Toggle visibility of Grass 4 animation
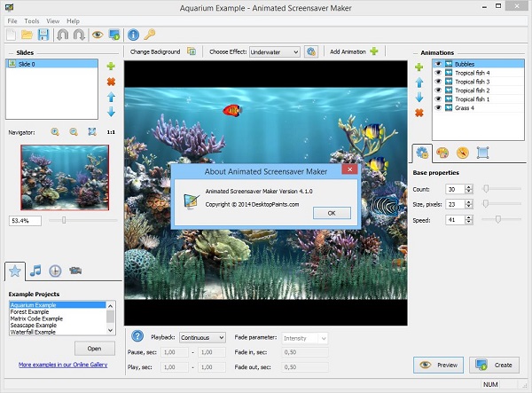The image size is (532, 393). tap(438, 108)
